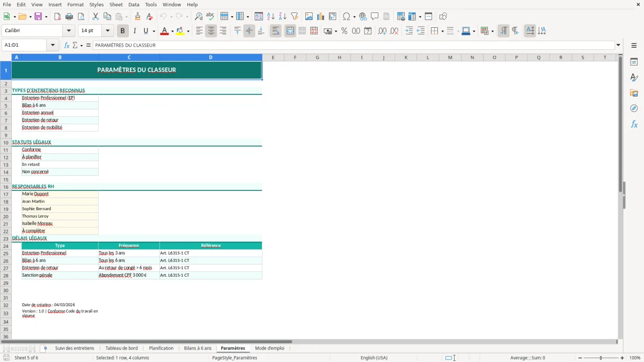
Task: Toggle Bold formatting
Action: pyautogui.click(x=123, y=31)
